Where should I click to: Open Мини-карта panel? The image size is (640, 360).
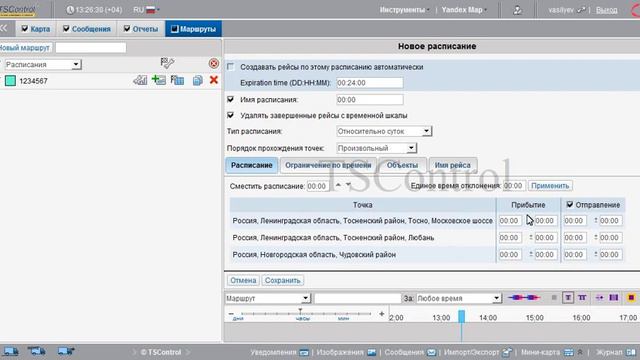click(547, 352)
